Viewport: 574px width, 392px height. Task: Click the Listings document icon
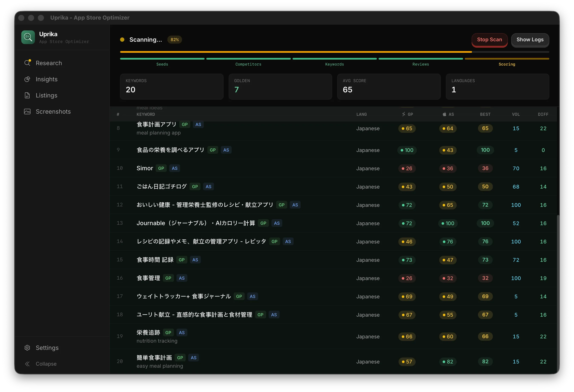click(27, 95)
